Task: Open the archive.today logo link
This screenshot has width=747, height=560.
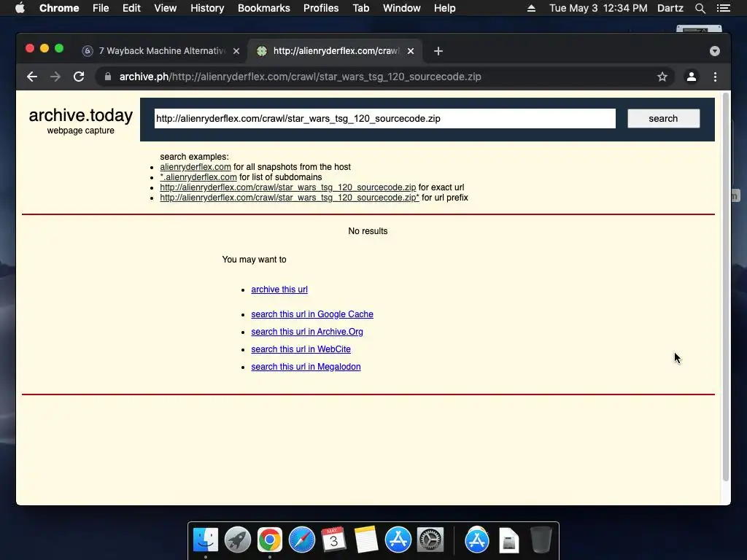Action: click(x=80, y=115)
